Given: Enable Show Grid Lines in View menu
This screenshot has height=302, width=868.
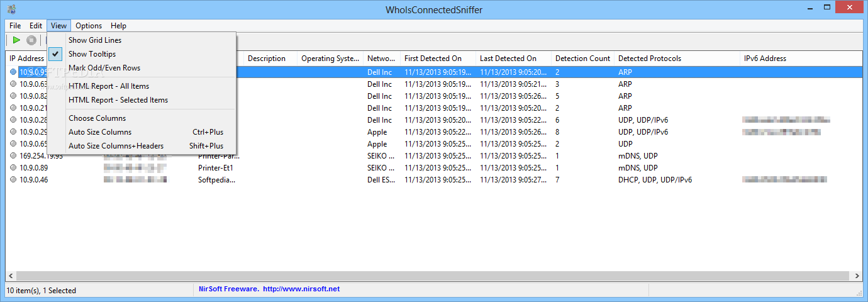Looking at the screenshot, I should [x=142, y=40].
